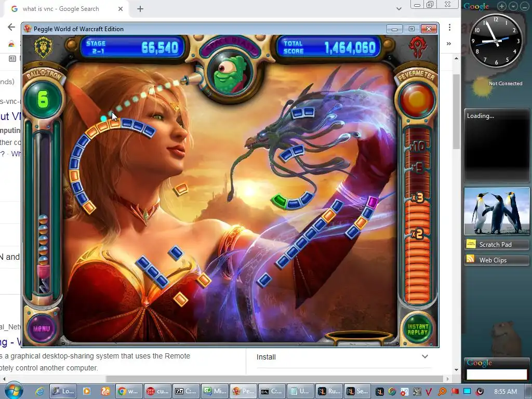The width and height of the screenshot is (532, 399).
Task: Minimize the Google sidebar with the minus icon
Action: [x=524, y=6]
